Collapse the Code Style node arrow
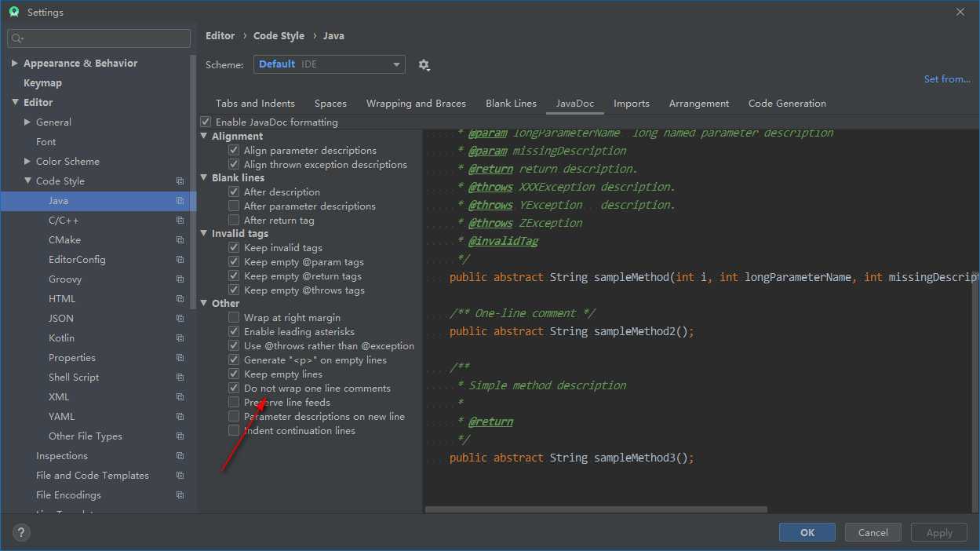Screen dimensions: 980x551 point(27,181)
